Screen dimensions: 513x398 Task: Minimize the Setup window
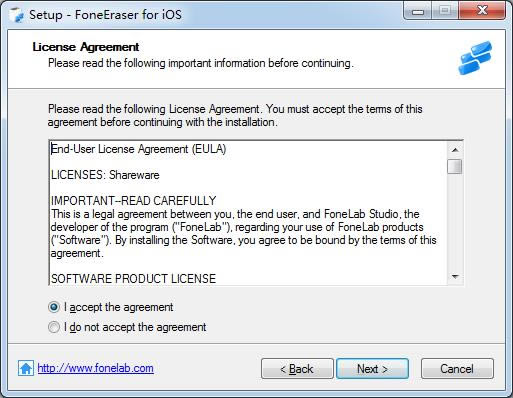tap(418, 11)
